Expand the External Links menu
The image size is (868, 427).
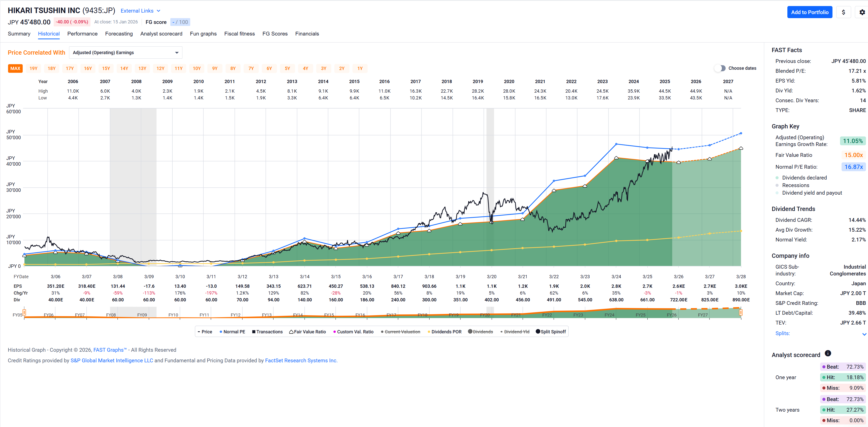[140, 11]
